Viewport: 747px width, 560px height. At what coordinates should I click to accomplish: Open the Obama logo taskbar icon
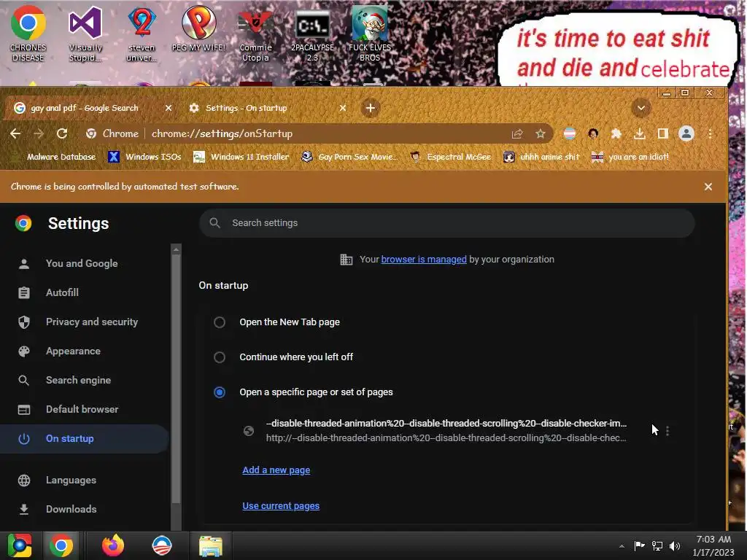click(x=161, y=545)
